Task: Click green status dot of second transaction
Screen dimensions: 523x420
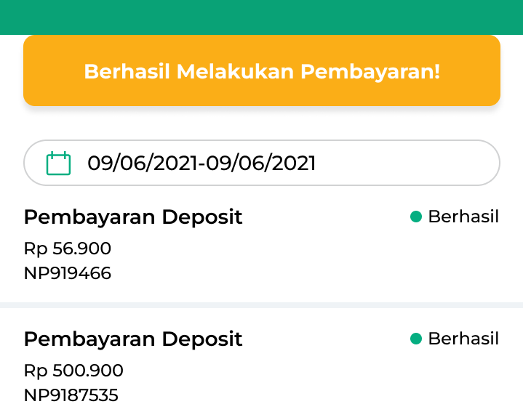Action: 416,339
